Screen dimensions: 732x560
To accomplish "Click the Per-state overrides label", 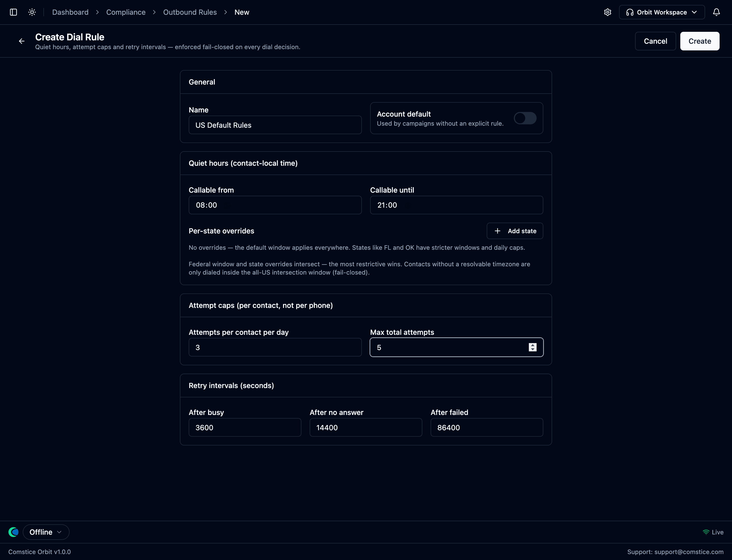I will click(x=221, y=231).
